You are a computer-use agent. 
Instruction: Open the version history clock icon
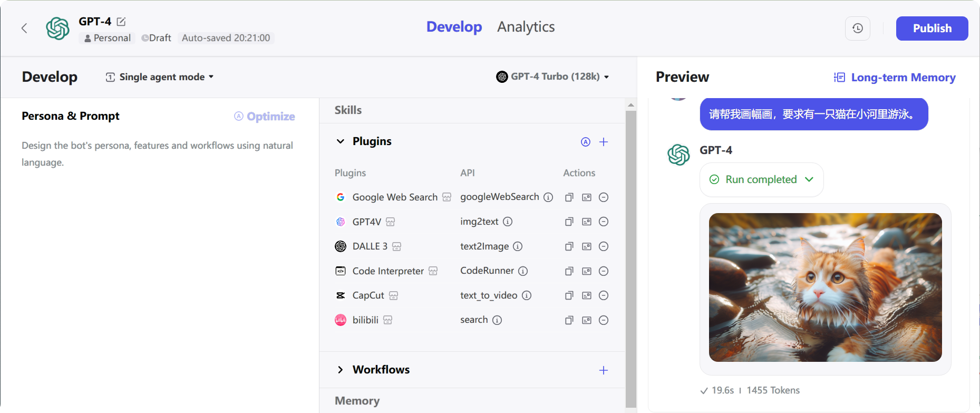[x=858, y=28]
